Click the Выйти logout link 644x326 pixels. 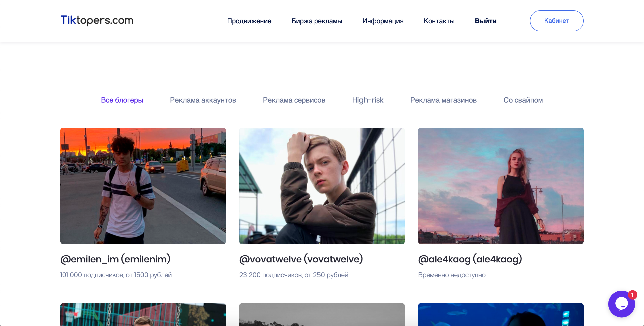pos(485,21)
